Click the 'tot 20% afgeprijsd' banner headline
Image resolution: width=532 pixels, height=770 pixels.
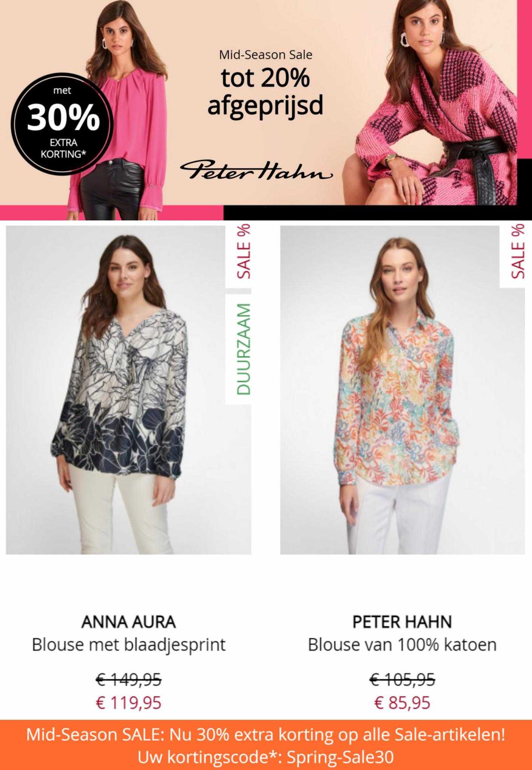pyautogui.click(x=265, y=92)
